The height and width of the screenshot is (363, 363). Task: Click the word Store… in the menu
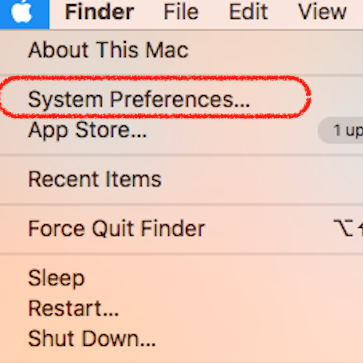(111, 130)
